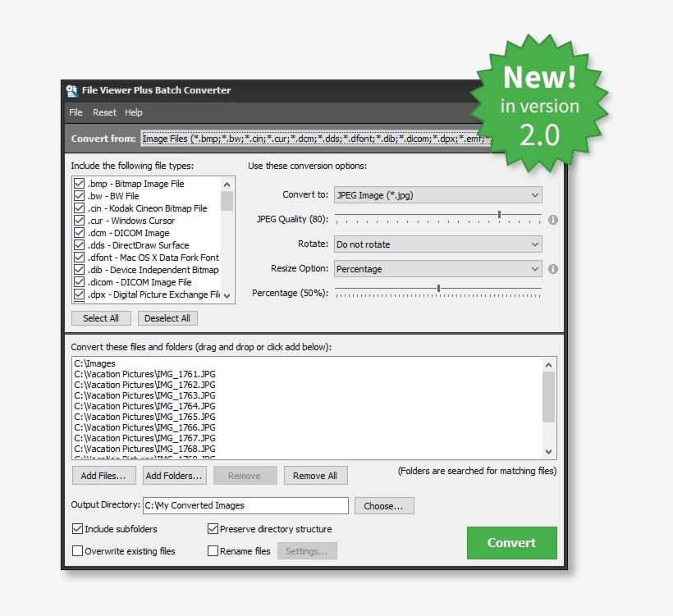Click the files list scroll up arrow
This screenshot has height=616, width=673.
coord(548,365)
